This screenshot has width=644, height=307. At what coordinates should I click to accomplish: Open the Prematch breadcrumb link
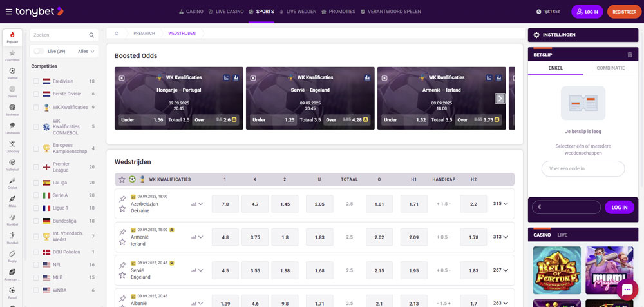[144, 34]
